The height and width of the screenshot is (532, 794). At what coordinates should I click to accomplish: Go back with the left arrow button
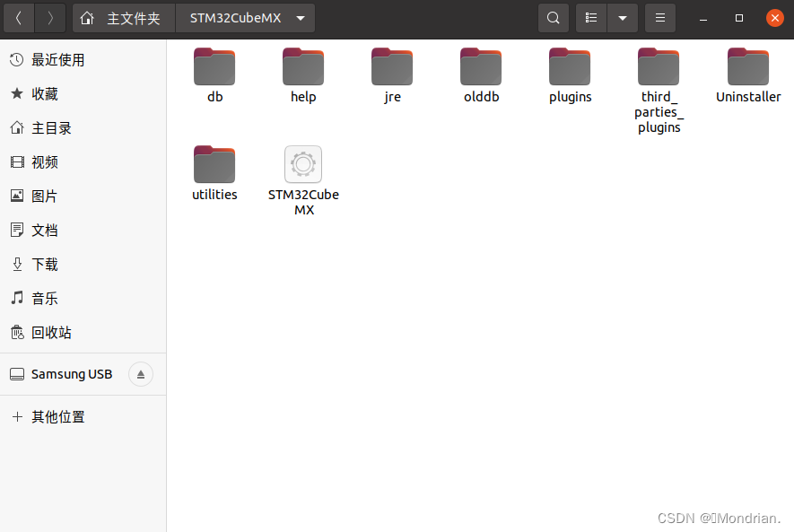coord(19,18)
